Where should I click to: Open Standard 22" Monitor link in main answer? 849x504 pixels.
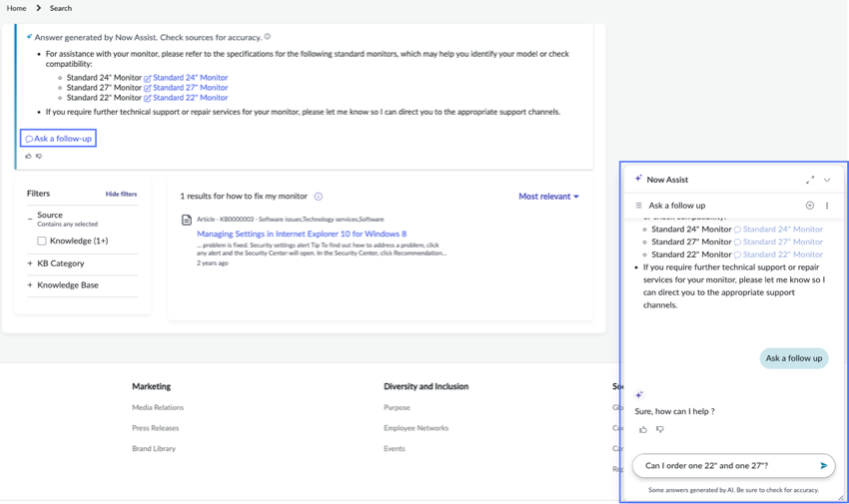pos(190,98)
